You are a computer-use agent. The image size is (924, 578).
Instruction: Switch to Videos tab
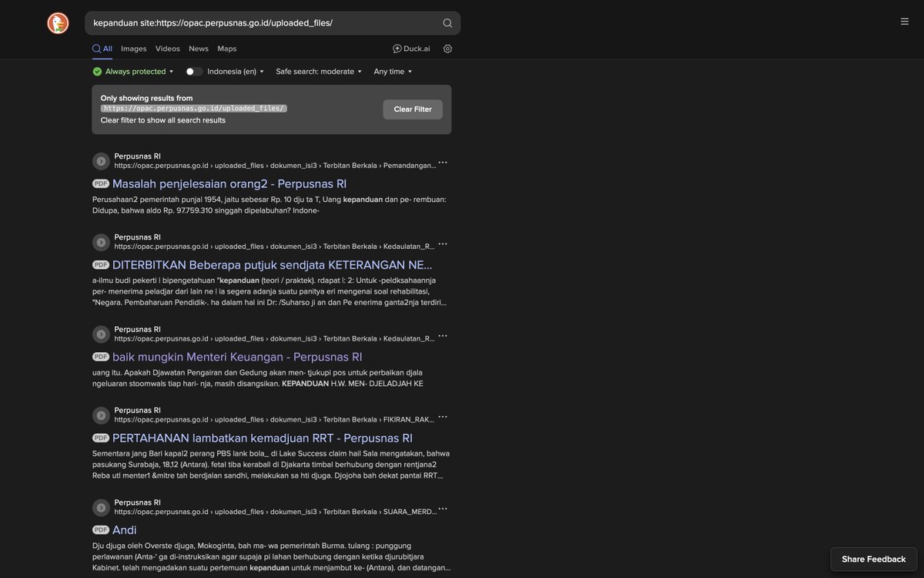168,49
